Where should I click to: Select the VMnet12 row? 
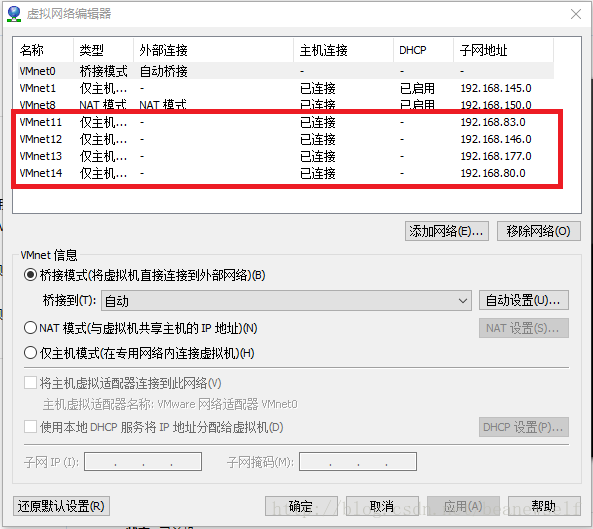point(286,139)
